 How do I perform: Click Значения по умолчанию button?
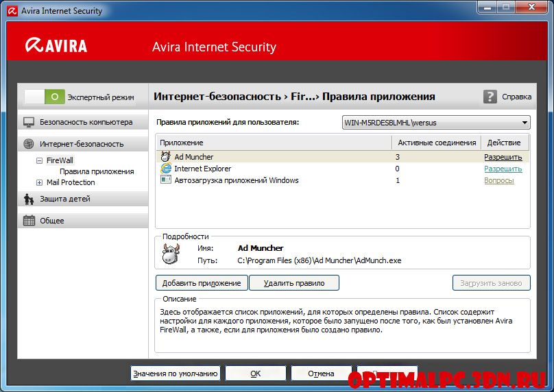coord(176,373)
